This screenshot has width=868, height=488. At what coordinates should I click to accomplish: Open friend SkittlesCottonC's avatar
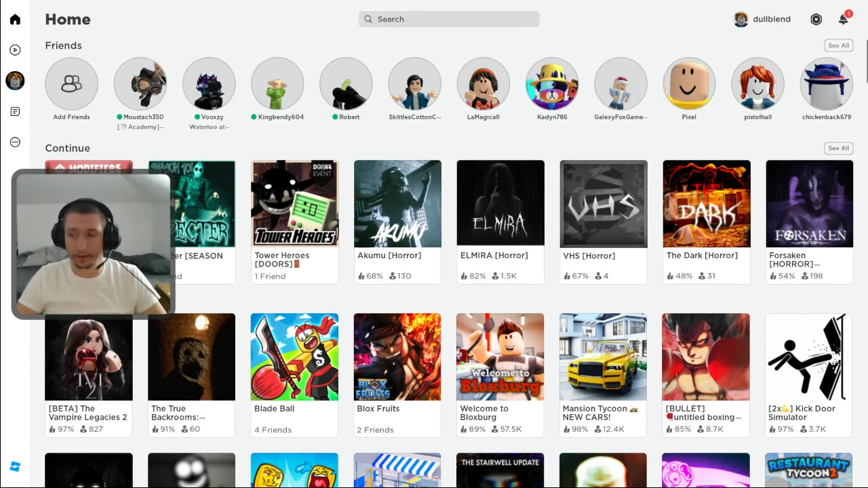[x=414, y=83]
